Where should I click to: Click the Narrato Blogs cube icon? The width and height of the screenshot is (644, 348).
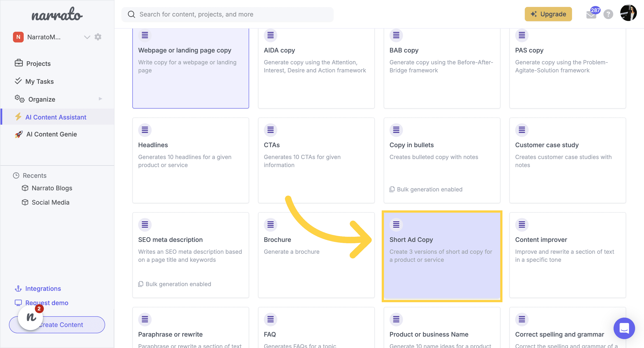[25, 188]
